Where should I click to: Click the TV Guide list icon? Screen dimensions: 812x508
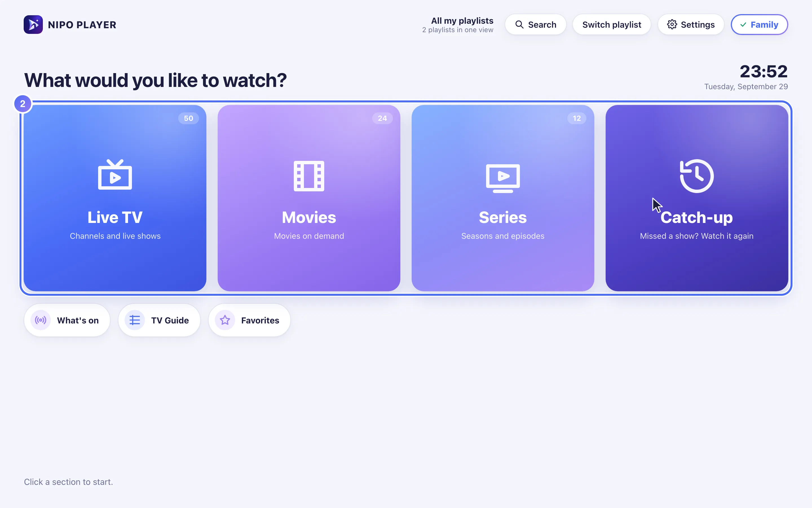pos(134,320)
